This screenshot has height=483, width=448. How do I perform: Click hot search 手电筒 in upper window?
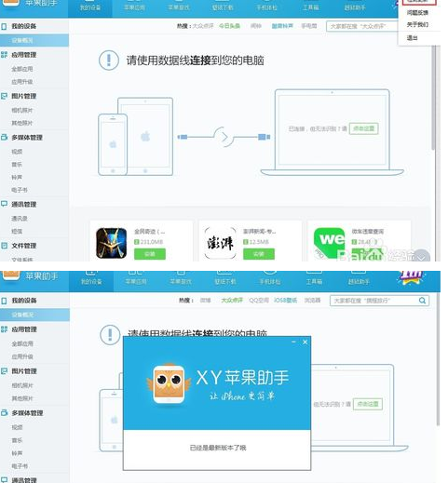tap(309, 26)
